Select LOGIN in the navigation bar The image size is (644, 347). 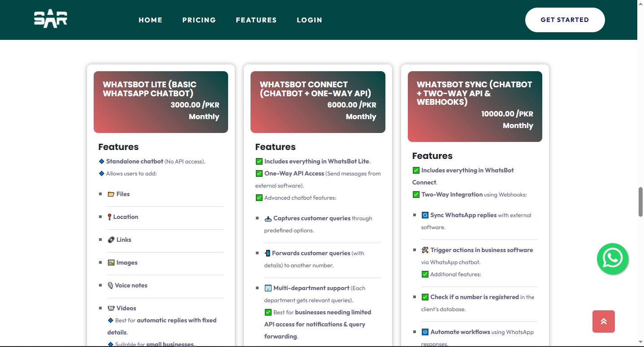coord(309,20)
